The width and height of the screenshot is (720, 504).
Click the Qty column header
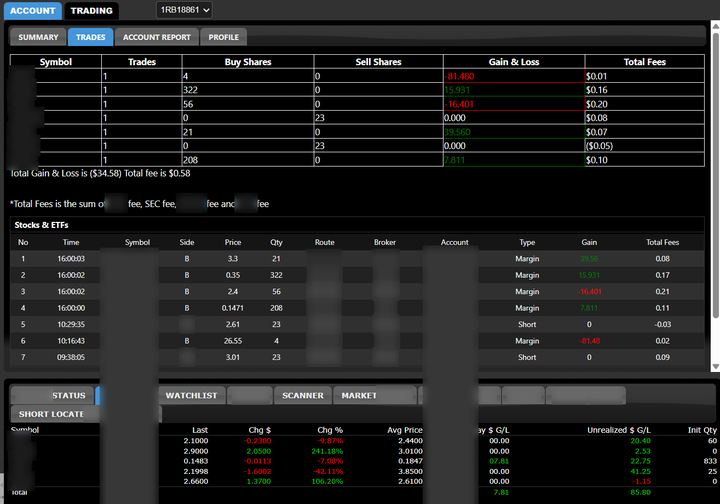coord(276,242)
